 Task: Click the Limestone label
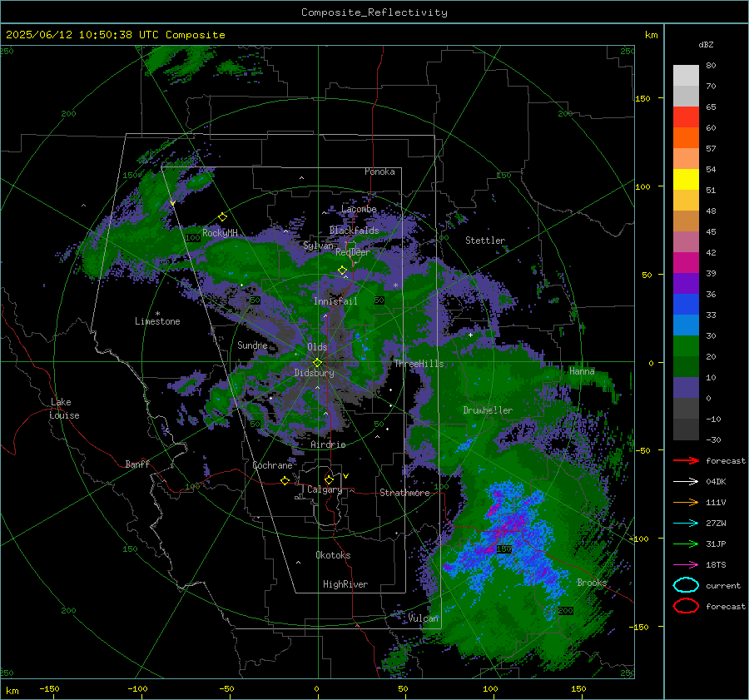157,321
